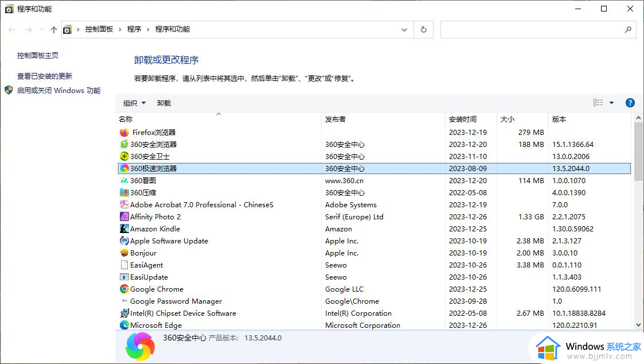Click the 279 MB size of Firefox
Image resolution: width=644 pixels, height=364 pixels.
pyautogui.click(x=531, y=133)
